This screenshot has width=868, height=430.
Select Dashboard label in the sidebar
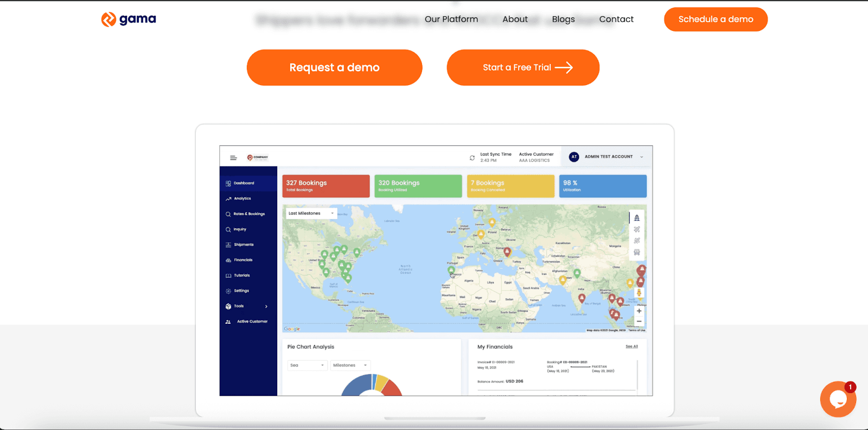pyautogui.click(x=244, y=183)
